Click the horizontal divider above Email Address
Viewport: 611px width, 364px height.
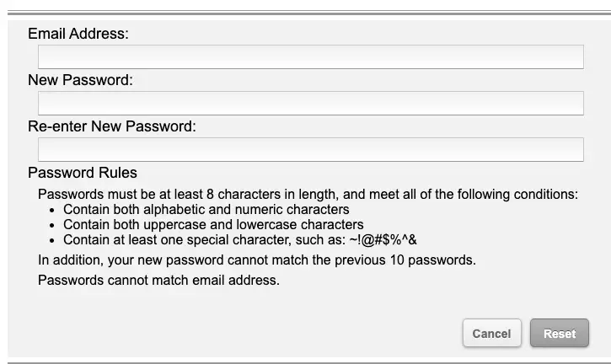[x=305, y=13]
